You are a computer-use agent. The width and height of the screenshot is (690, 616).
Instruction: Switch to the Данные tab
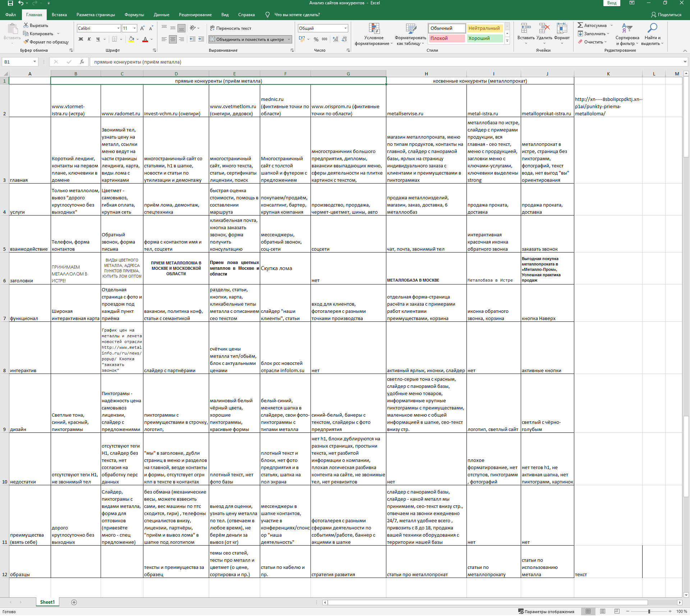coord(161,15)
